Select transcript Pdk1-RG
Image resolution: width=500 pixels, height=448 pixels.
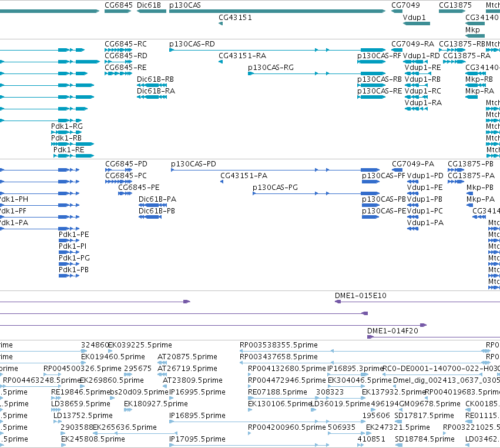(66, 132)
